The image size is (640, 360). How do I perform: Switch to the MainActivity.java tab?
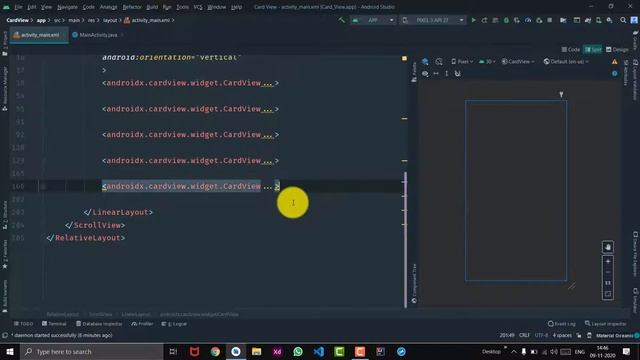98,35
